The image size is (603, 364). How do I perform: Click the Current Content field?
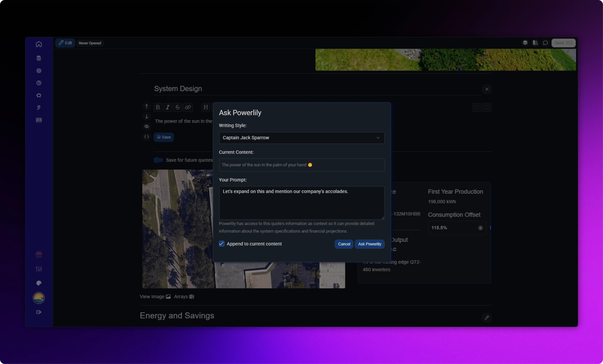click(x=302, y=165)
